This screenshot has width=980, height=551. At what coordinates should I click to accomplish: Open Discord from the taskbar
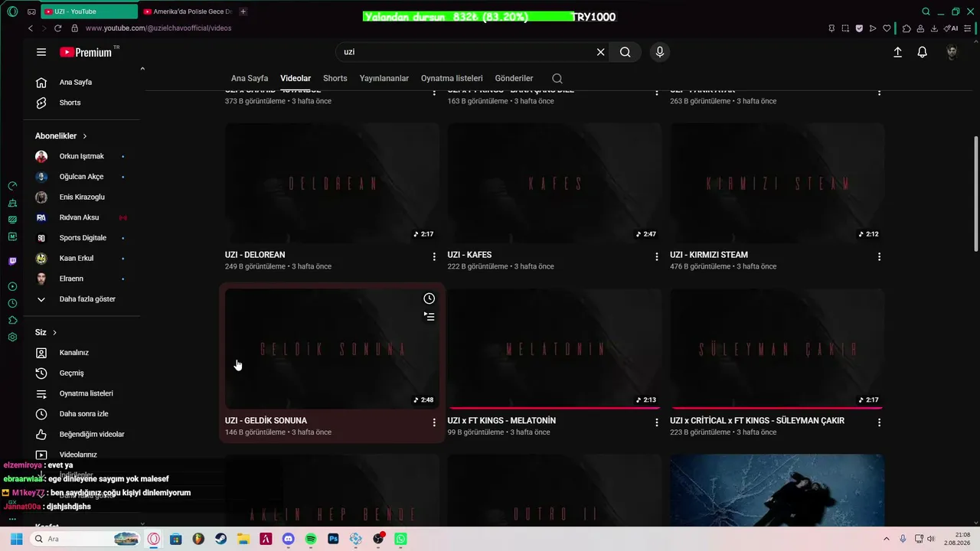(288, 539)
